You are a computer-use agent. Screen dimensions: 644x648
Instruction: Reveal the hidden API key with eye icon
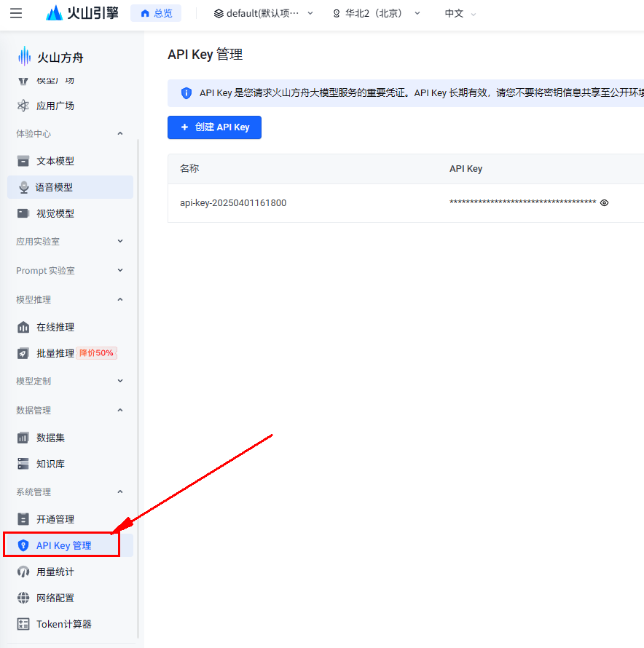(x=604, y=202)
